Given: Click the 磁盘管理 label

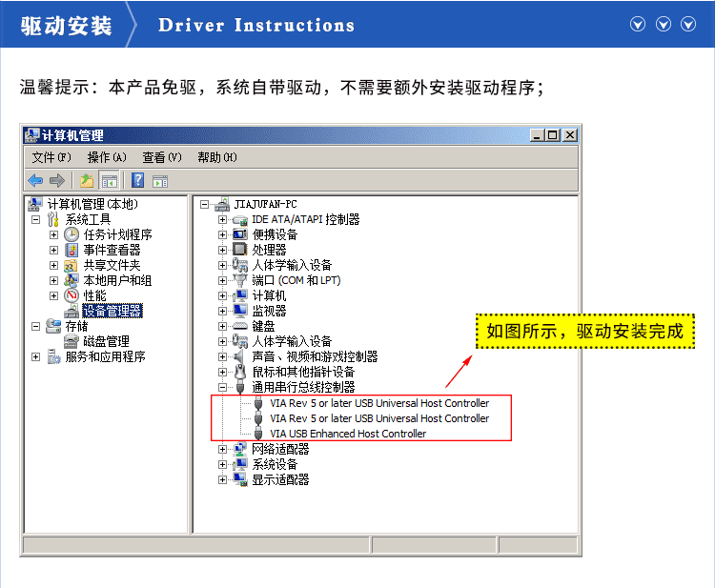Looking at the screenshot, I should click(x=106, y=341).
